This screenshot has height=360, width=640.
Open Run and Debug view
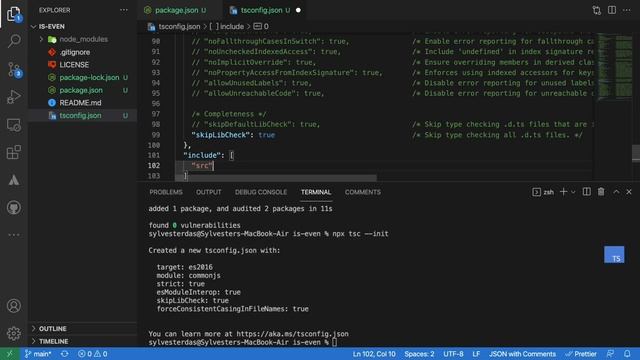point(14,97)
